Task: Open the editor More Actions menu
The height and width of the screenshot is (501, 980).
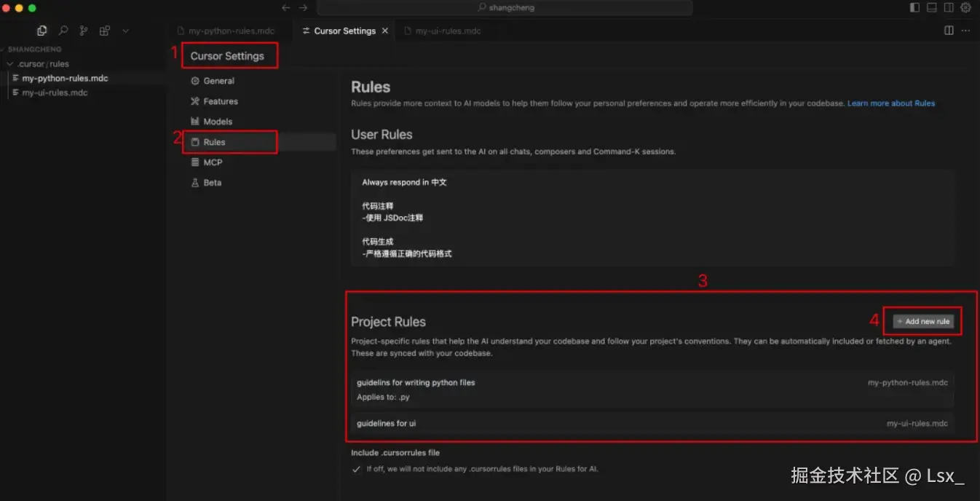Action: [966, 31]
